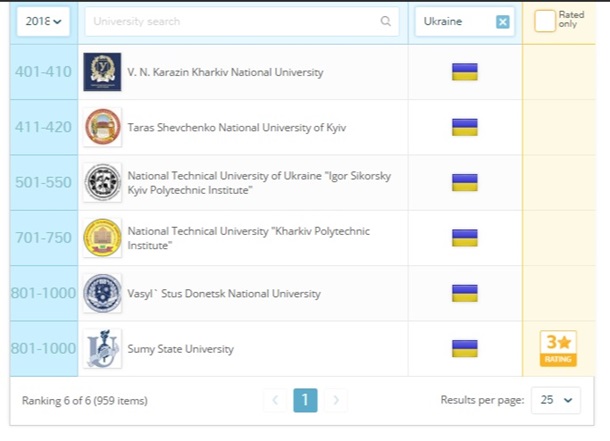Open the 2018 year dropdown
Screen dimensions: 610x441
(x=43, y=21)
